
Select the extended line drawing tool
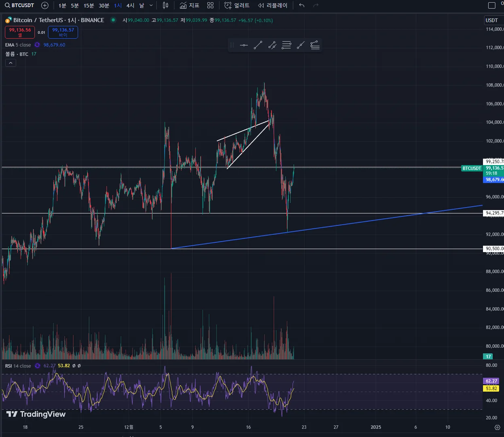tap(301, 45)
